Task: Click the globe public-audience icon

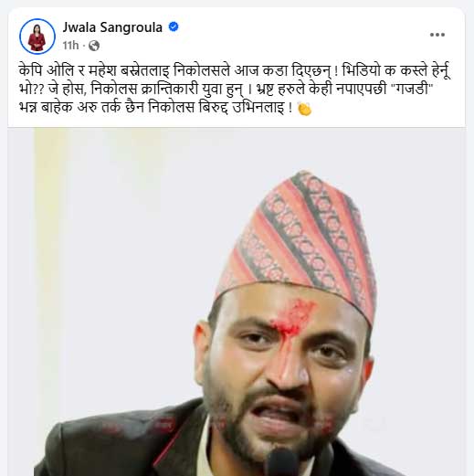Action: pyautogui.click(x=94, y=46)
